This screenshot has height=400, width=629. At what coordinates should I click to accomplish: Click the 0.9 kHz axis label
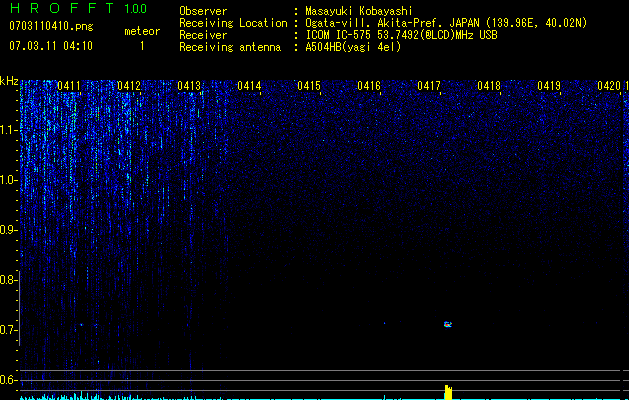8,230
